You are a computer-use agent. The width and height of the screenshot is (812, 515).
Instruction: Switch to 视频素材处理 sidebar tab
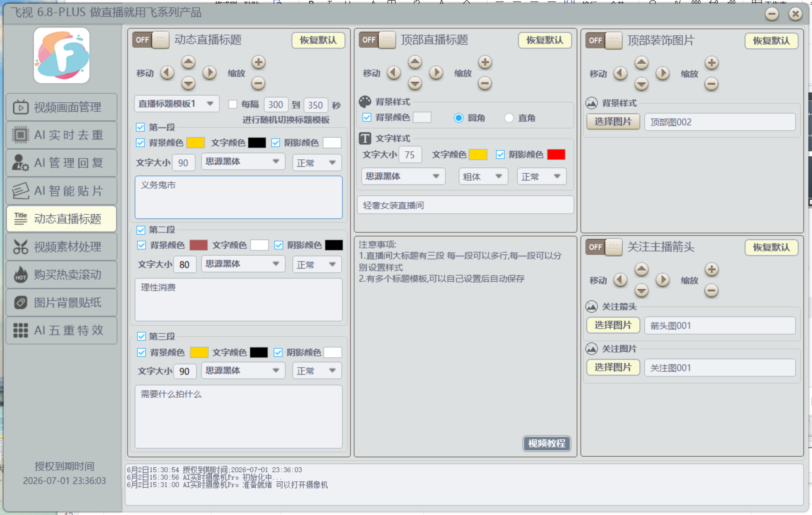point(62,247)
